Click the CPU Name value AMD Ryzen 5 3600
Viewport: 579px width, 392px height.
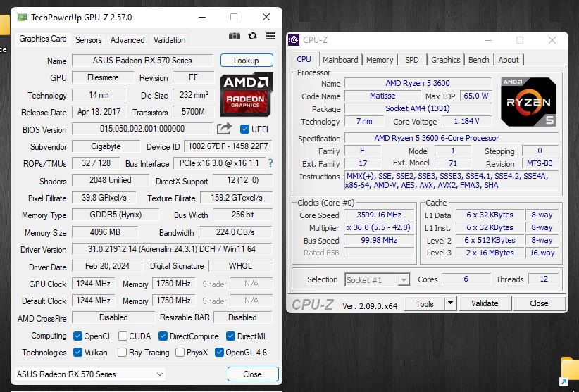(x=418, y=83)
